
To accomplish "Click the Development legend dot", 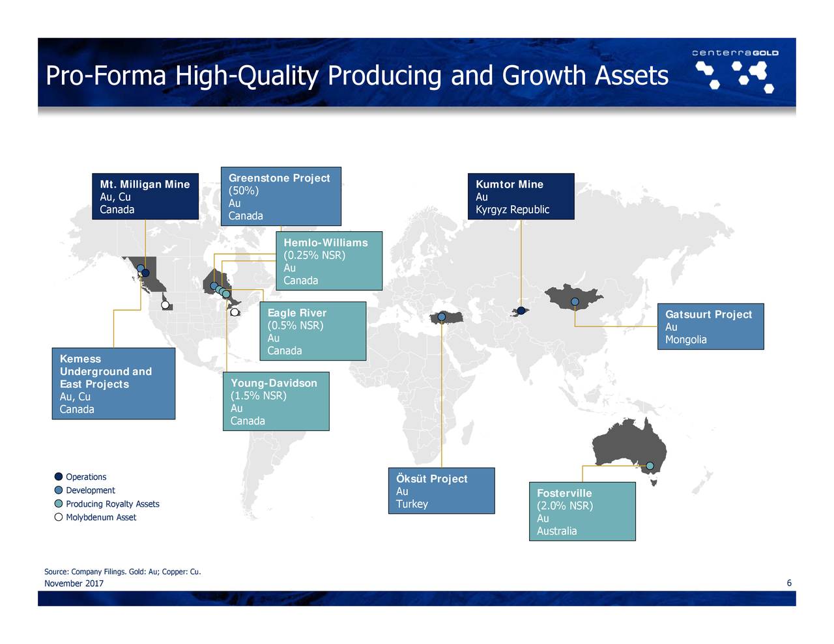I will [59, 490].
